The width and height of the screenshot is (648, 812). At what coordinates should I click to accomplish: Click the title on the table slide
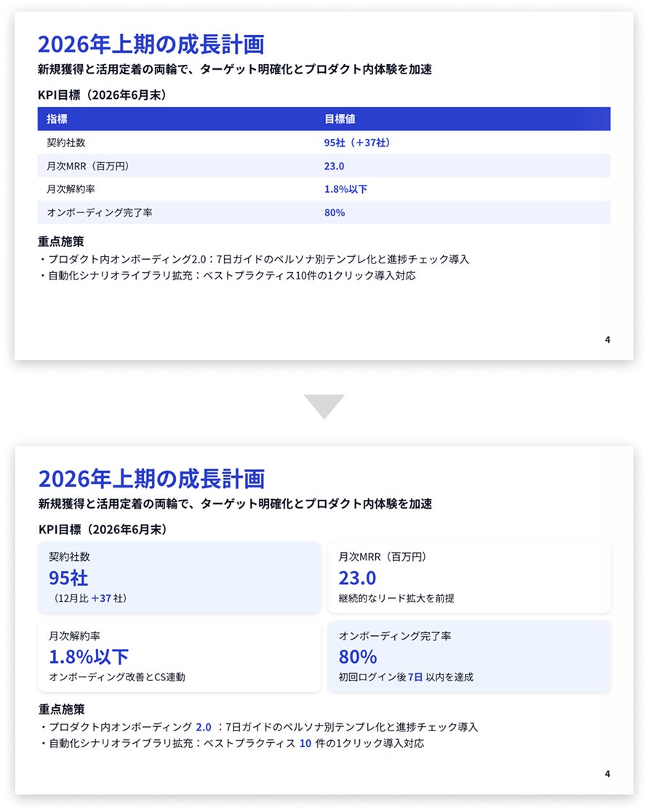point(151,44)
